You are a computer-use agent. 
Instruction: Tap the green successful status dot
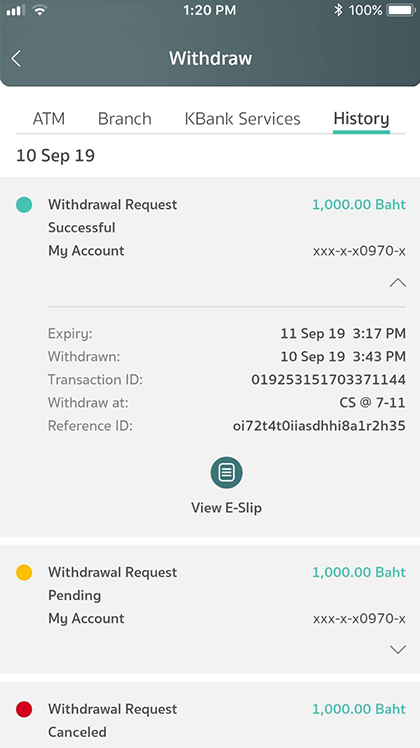point(24,205)
